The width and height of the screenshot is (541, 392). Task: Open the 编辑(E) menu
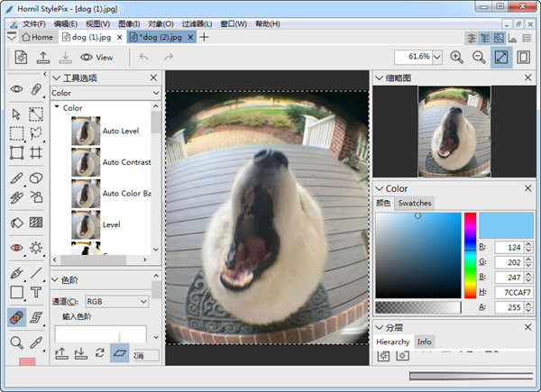point(66,23)
